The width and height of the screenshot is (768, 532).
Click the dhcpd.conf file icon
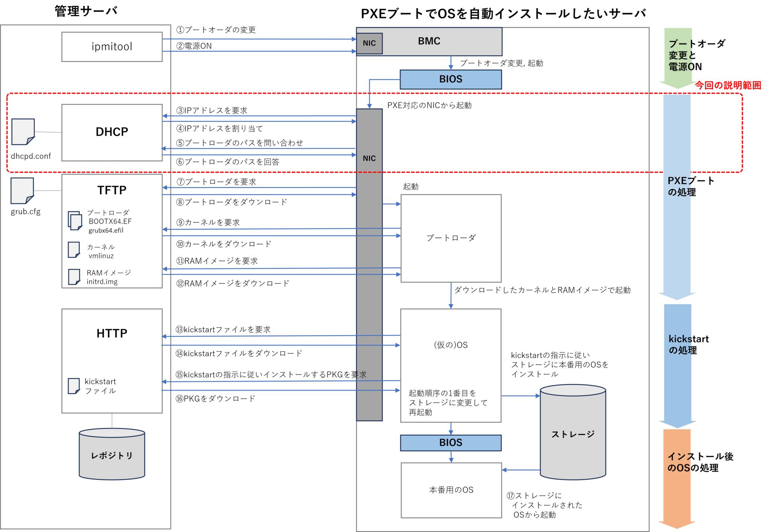[23, 132]
